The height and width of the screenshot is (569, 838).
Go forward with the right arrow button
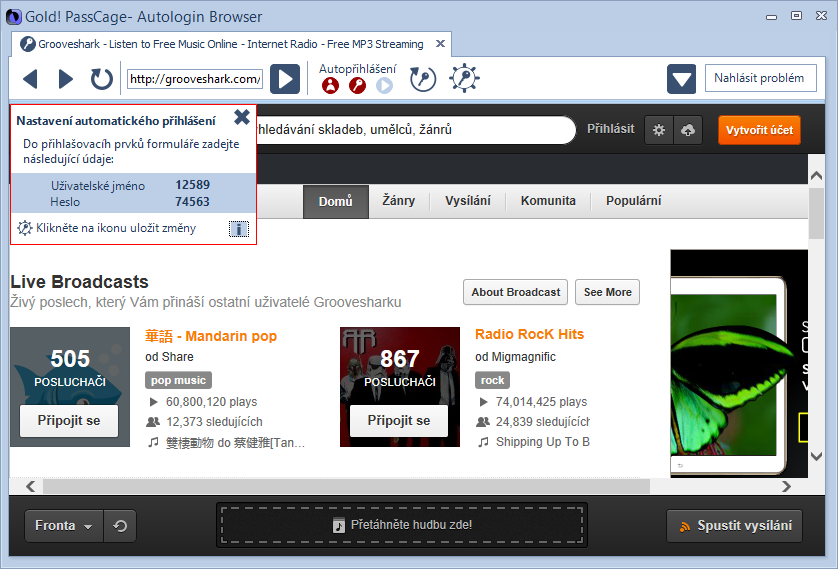(x=65, y=79)
